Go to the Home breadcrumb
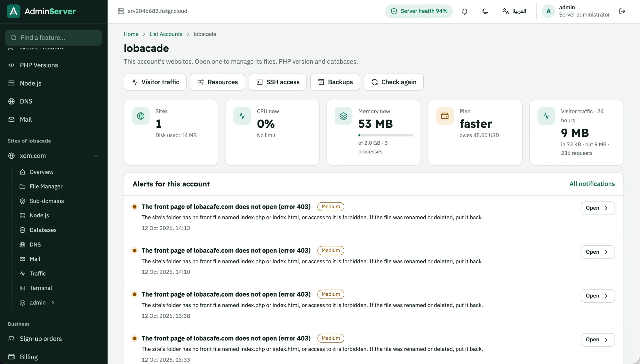Viewport: 640px width, 364px height. 131,34
